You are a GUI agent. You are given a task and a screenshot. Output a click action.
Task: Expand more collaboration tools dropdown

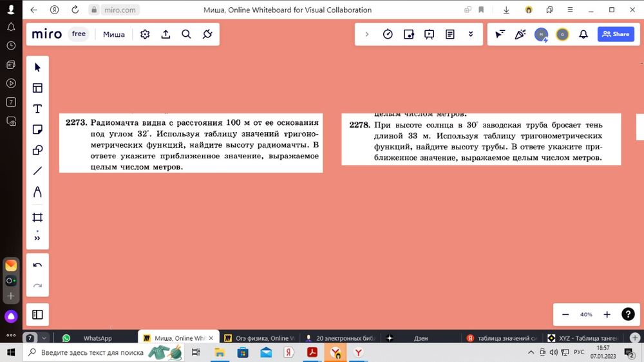coord(471,34)
